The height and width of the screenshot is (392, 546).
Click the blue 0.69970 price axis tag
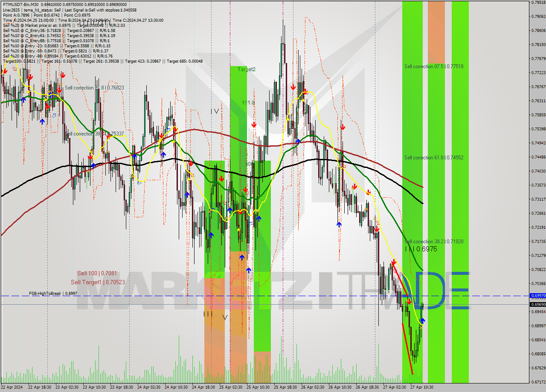pos(537,295)
